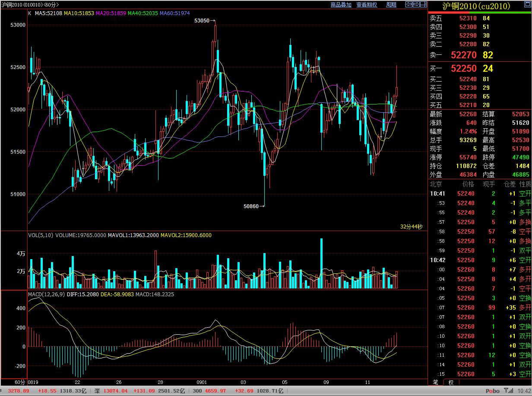The width and height of the screenshot is (532, 396).
Task: Select the tick row with volume 99
Action: [480, 307]
